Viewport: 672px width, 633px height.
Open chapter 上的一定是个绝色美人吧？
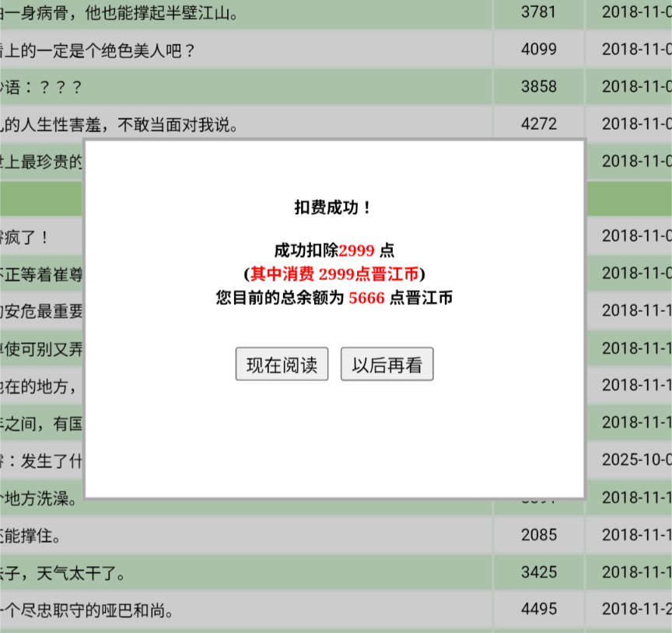coord(98,51)
